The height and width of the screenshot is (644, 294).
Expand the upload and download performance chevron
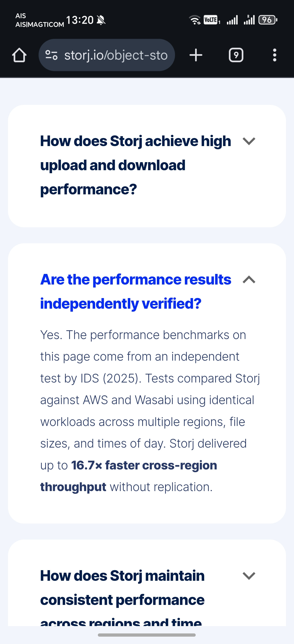[x=249, y=141]
